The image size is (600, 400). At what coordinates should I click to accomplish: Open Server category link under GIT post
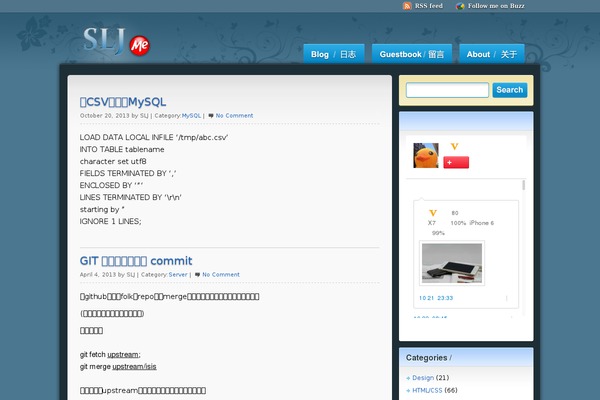[x=178, y=274]
